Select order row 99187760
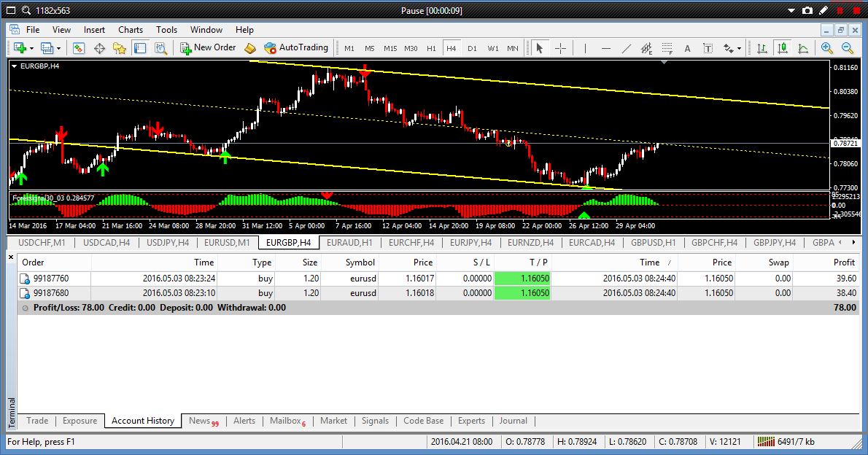Viewport: 868px width, 455px height. point(438,279)
